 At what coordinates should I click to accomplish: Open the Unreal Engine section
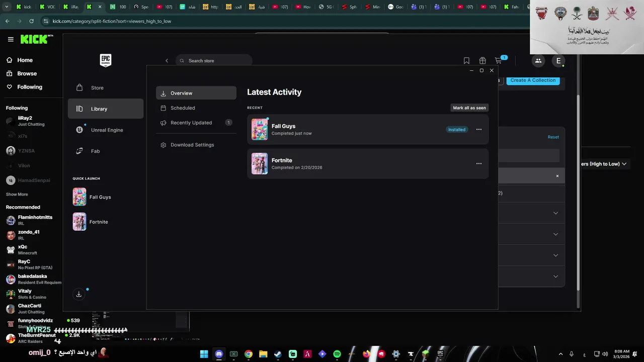pyautogui.click(x=106, y=130)
